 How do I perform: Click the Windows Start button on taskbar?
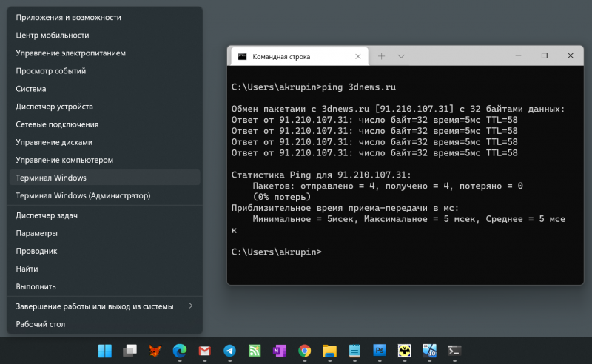(105, 351)
